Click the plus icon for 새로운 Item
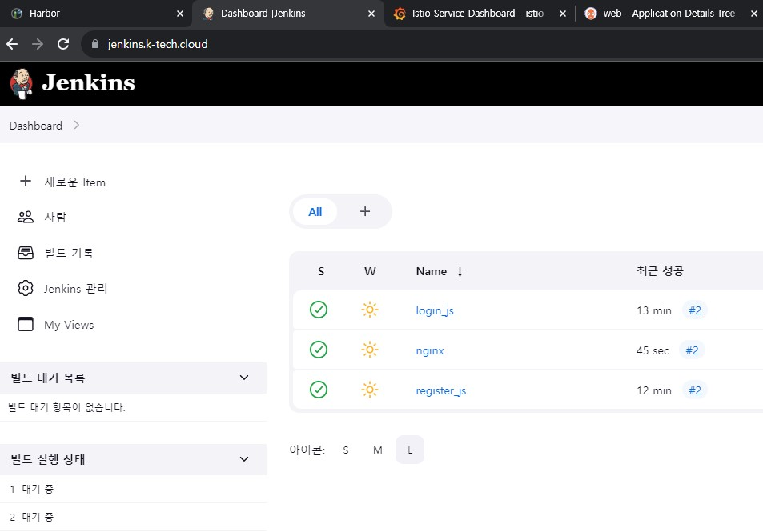The height and width of the screenshot is (532, 763). tap(26, 182)
